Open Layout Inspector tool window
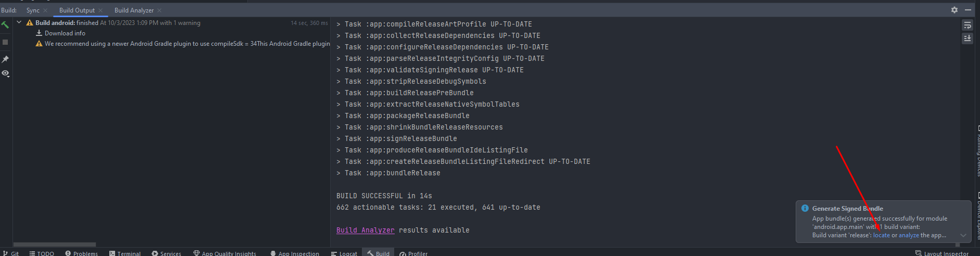980x256 pixels. pos(941,253)
